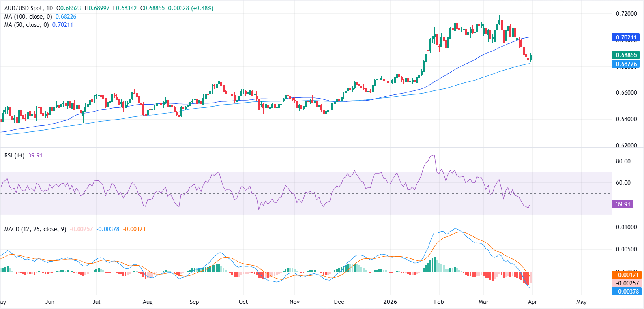644x309 pixels.
Task: Click the pink -0.00257 histogram value tag
Action: tap(627, 283)
